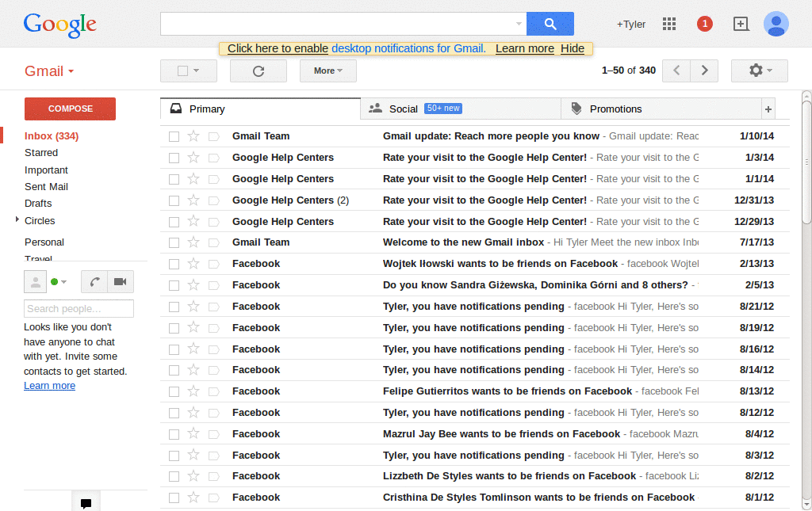
Task: Open the select dropdown arrow beside checkbox
Action: [x=197, y=71]
